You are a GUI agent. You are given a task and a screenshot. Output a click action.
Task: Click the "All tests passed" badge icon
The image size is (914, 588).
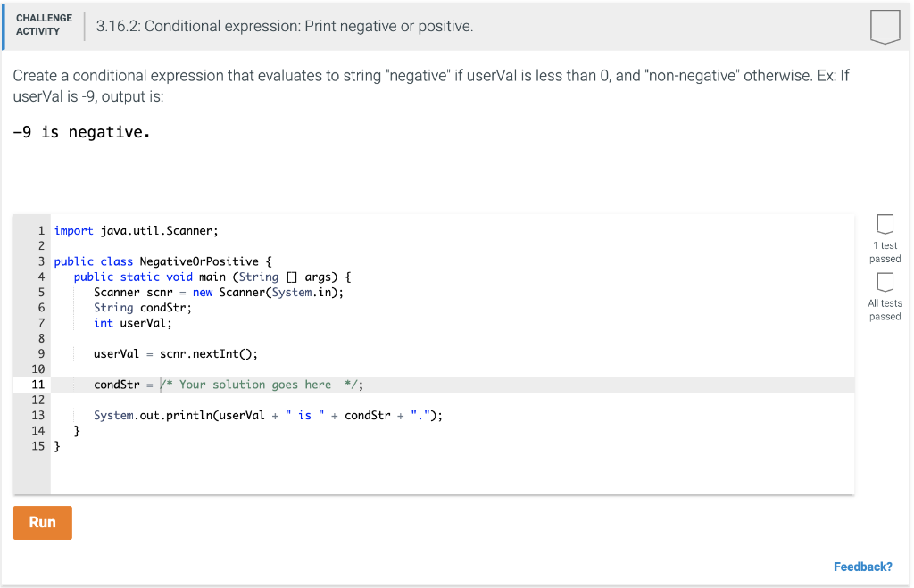885,282
